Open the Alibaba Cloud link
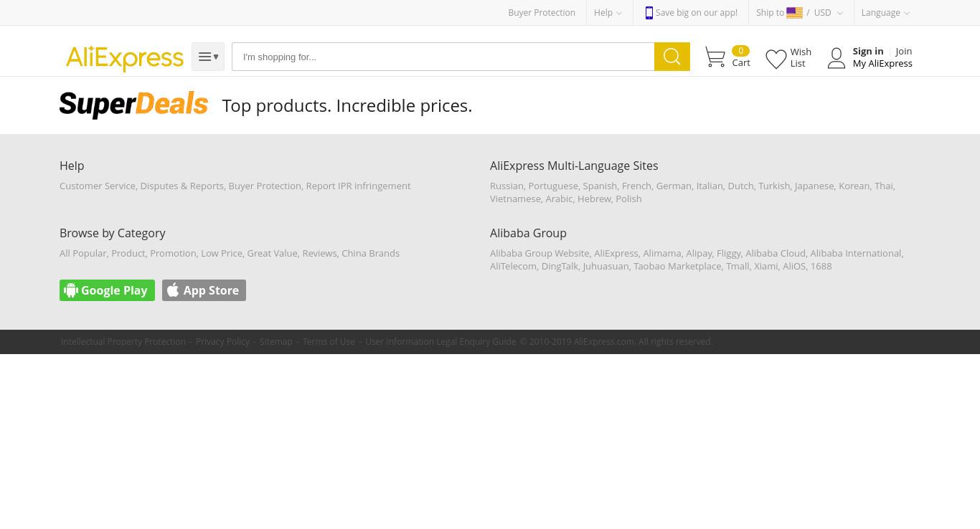The height and width of the screenshot is (529, 980). (x=776, y=253)
